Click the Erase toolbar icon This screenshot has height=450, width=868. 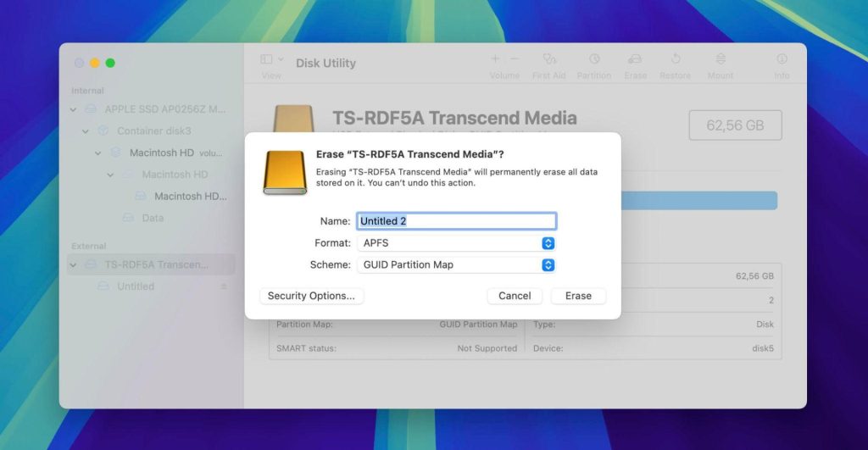635,58
